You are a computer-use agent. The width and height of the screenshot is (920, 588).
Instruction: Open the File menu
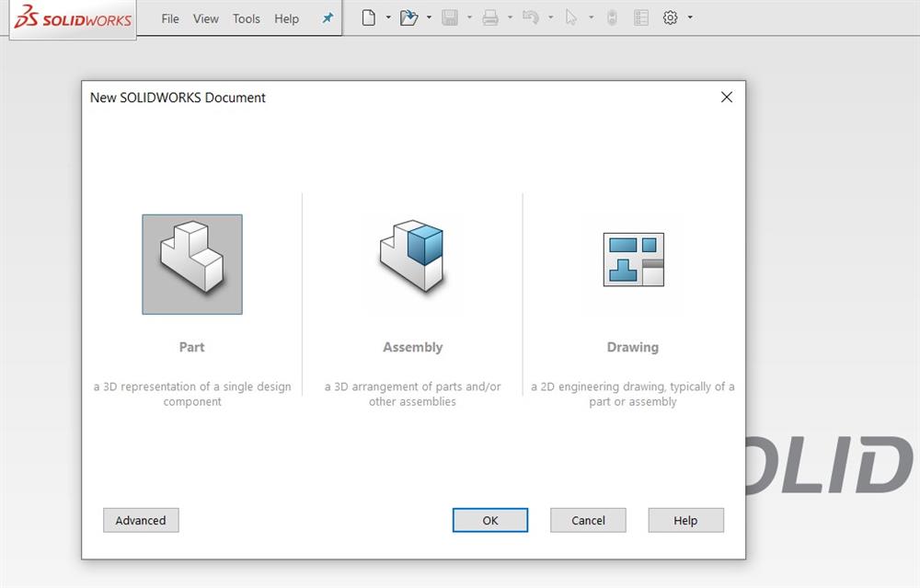point(170,18)
